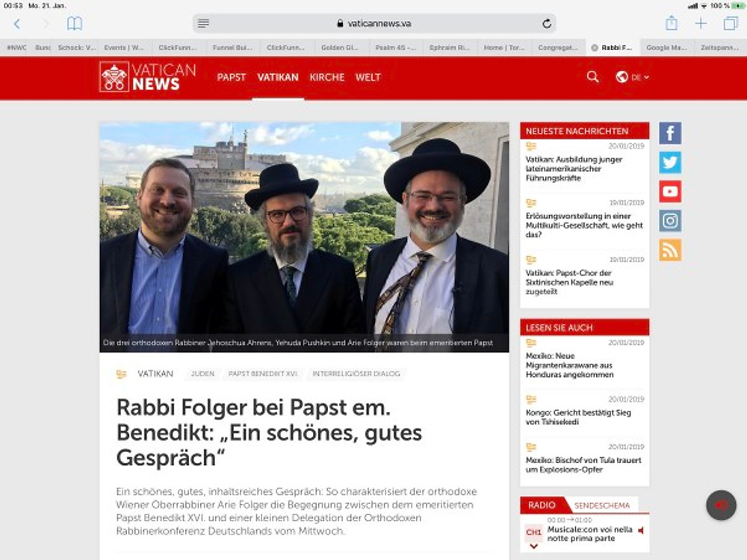Expand the DE language dropdown

click(x=632, y=77)
